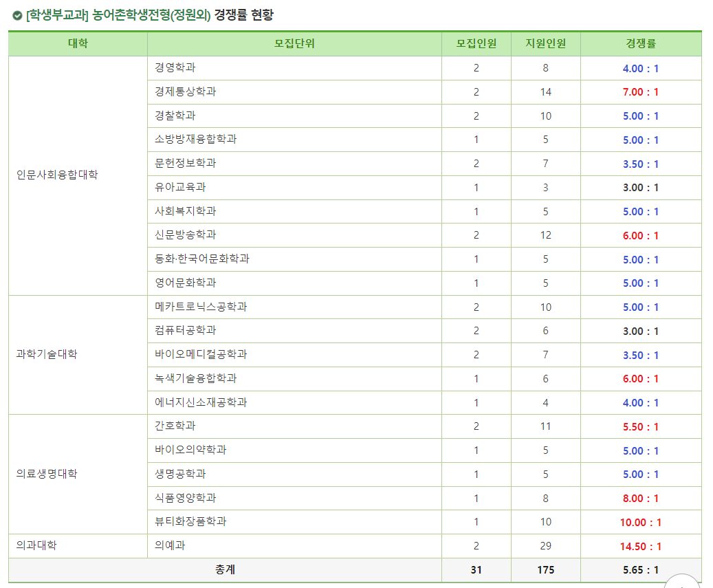This screenshot has height=588, width=713.
Task: Click the 메카트로닉스공학과 department name
Action: click(x=201, y=307)
